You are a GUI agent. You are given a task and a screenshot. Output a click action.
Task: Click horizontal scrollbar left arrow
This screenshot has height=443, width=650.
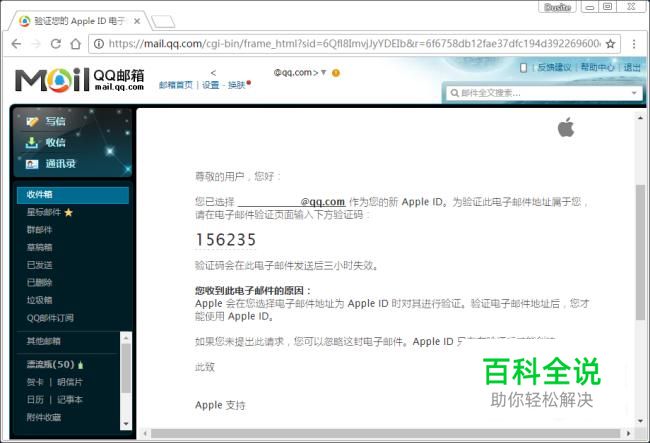(145, 433)
